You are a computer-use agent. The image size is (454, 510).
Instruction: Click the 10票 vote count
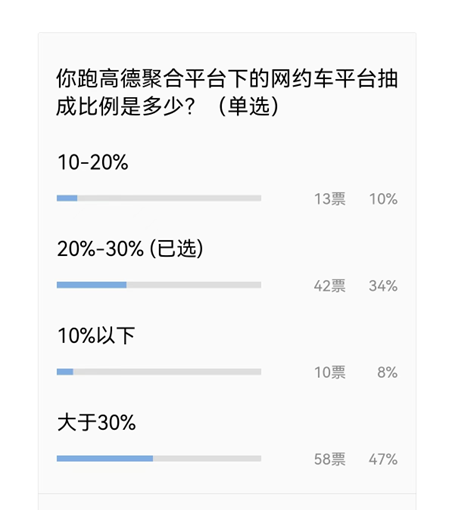(x=330, y=372)
